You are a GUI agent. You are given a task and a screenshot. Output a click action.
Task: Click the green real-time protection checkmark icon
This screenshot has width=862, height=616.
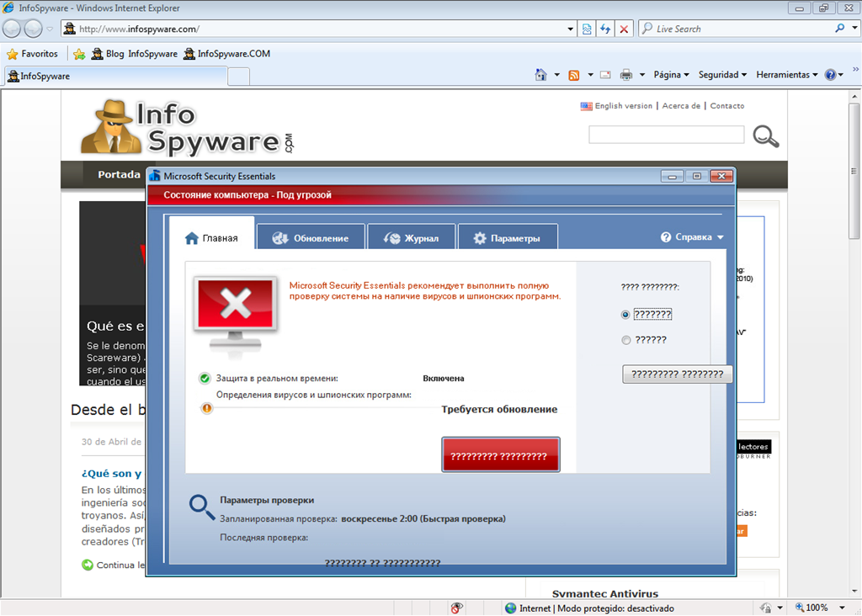pos(205,378)
